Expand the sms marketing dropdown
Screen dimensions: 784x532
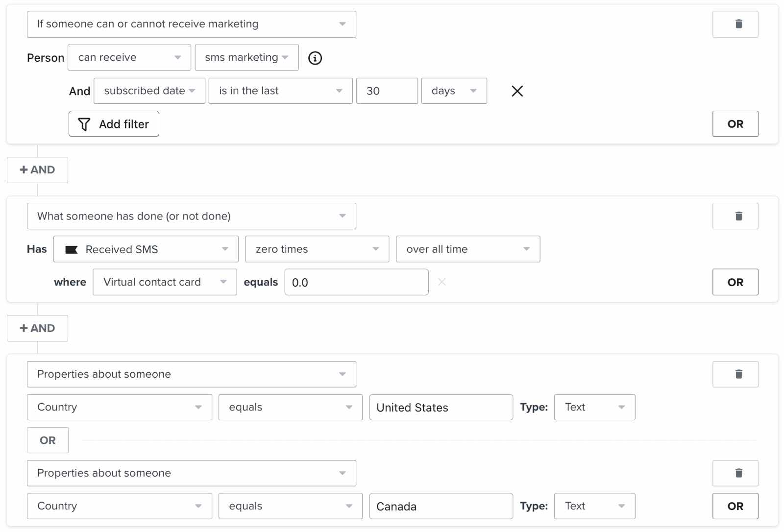(246, 57)
